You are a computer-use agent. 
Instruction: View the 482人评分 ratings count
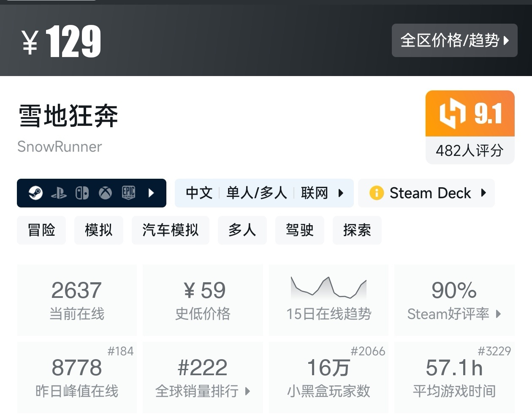tap(470, 150)
